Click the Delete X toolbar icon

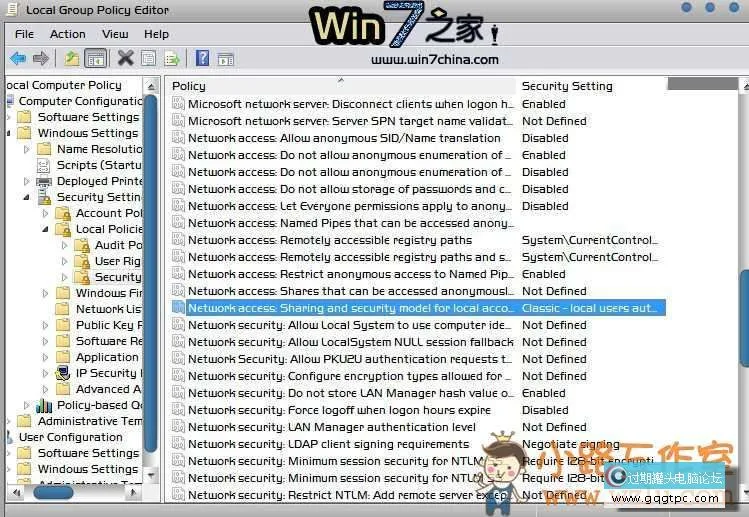(x=125, y=59)
